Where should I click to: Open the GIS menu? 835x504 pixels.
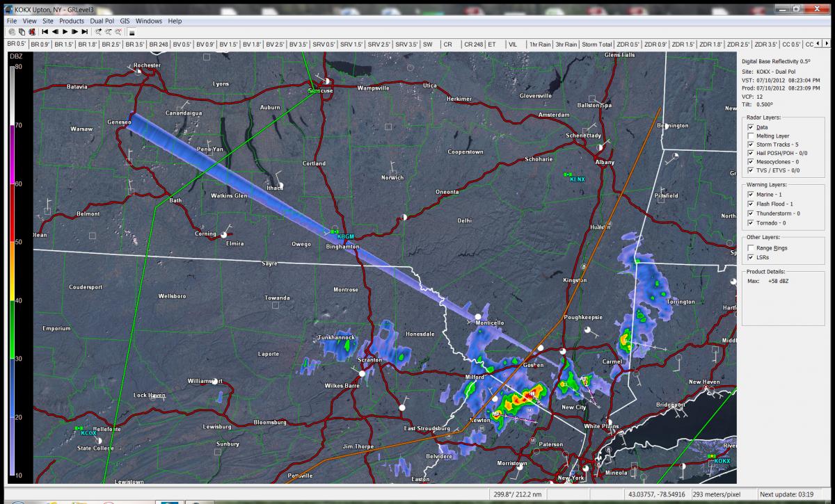click(x=125, y=21)
